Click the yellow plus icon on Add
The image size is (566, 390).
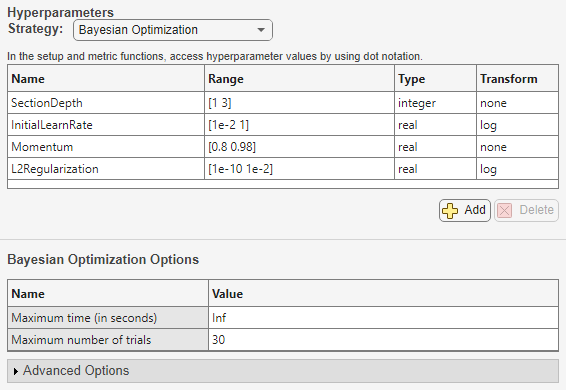tap(450, 211)
